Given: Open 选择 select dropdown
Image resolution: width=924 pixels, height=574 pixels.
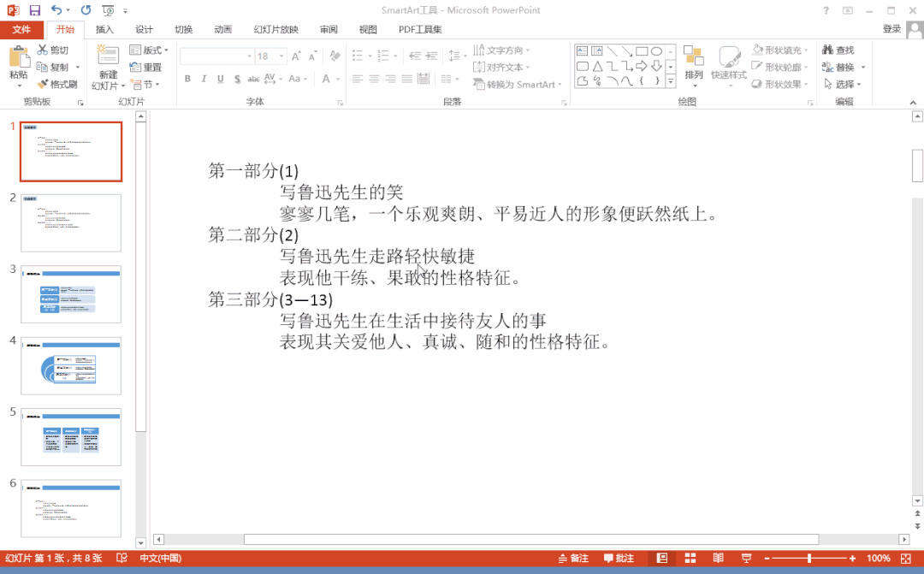Looking at the screenshot, I should (x=843, y=85).
